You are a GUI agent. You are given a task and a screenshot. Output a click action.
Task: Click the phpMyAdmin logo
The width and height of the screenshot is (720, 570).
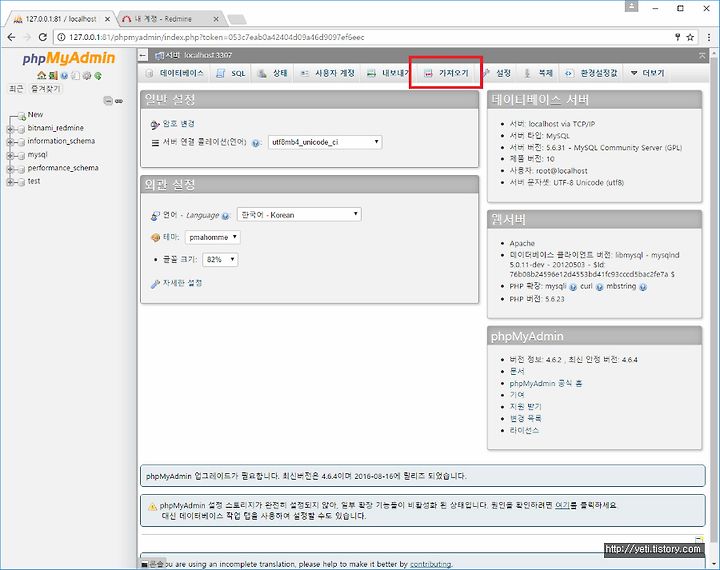pyautogui.click(x=69, y=58)
